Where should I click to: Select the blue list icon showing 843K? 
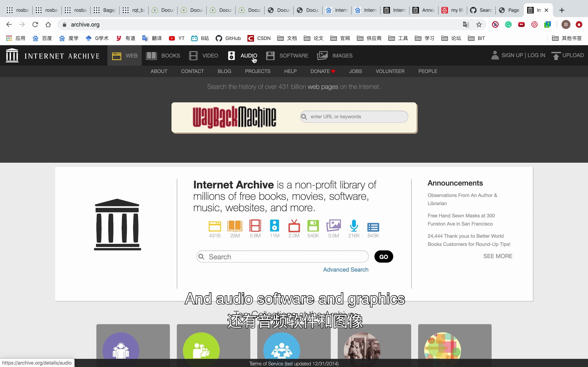[373, 227]
